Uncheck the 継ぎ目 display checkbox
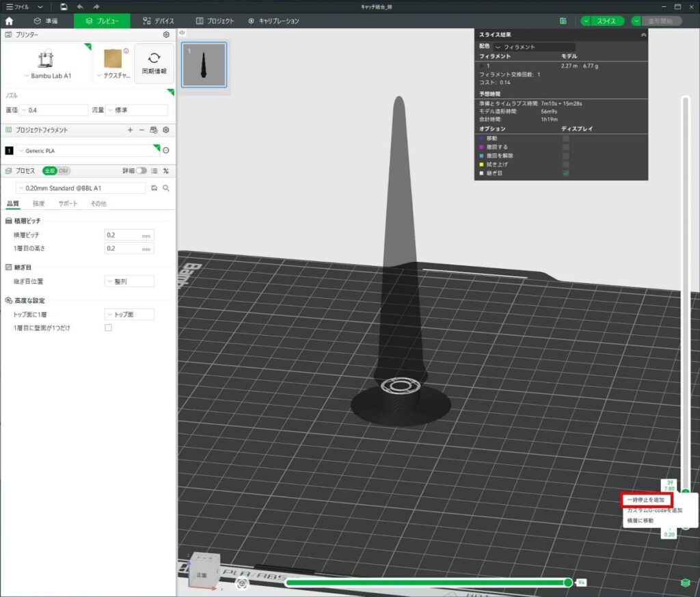700x597 pixels. (565, 174)
